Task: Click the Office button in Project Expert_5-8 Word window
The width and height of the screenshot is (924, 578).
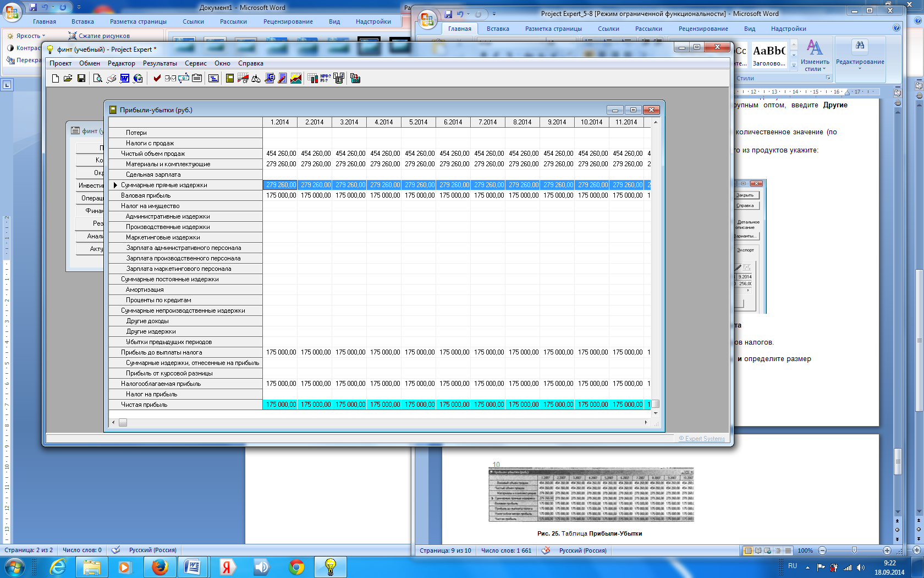Action: 427,20
